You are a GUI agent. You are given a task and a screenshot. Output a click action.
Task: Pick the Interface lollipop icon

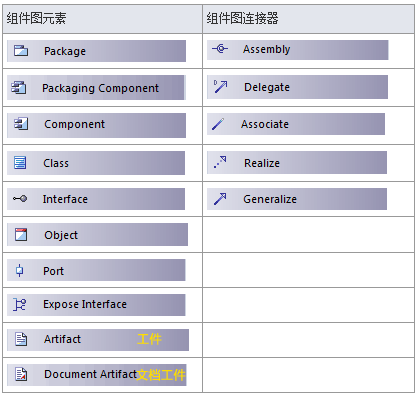[20, 199]
